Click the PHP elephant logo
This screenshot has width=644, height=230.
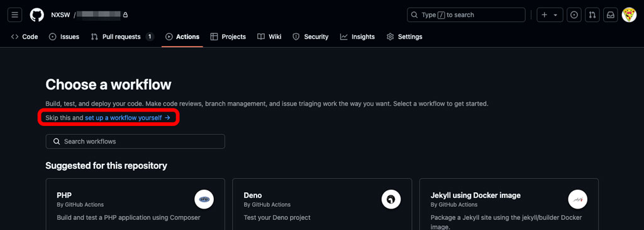click(x=204, y=200)
